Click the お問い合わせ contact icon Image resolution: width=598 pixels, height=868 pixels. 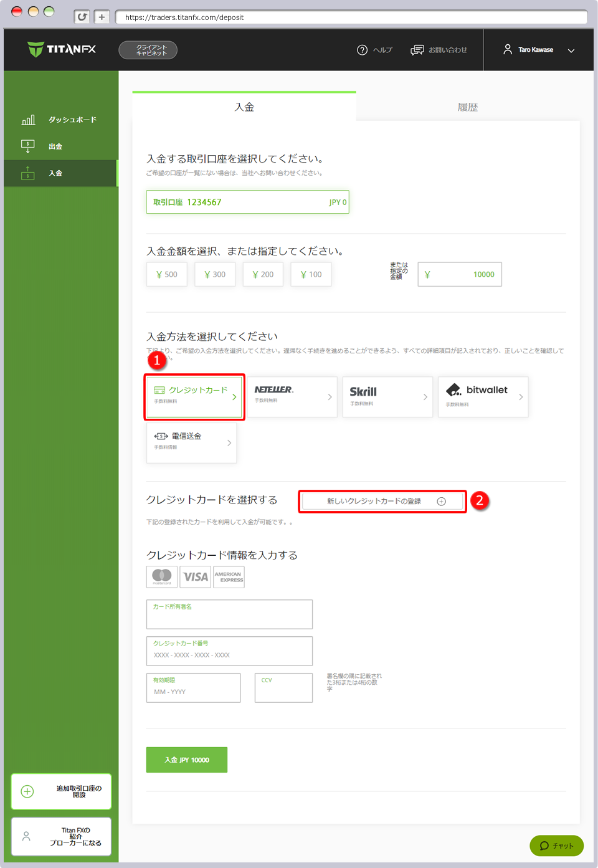point(417,50)
